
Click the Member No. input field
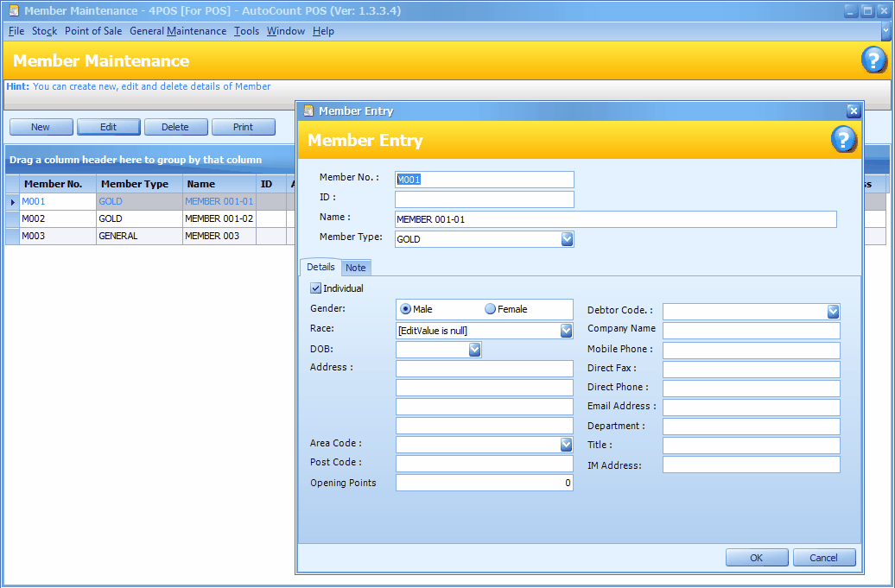[x=485, y=180]
